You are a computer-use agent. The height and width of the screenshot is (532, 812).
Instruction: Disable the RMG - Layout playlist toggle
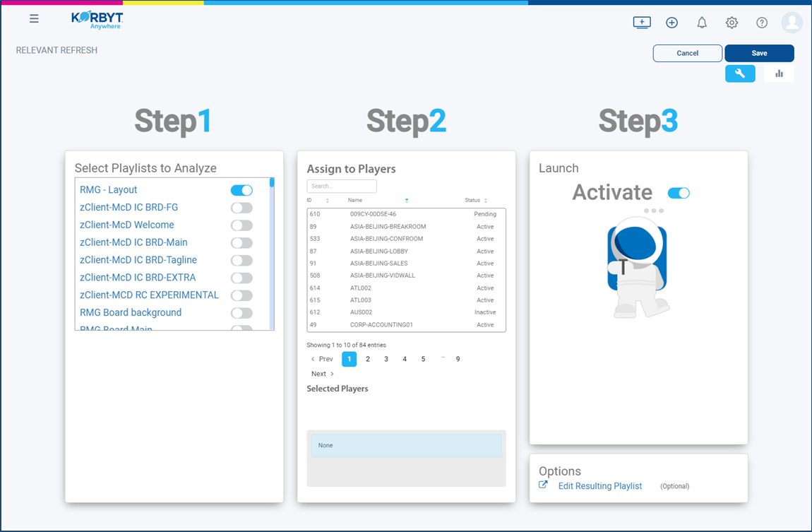tap(241, 190)
